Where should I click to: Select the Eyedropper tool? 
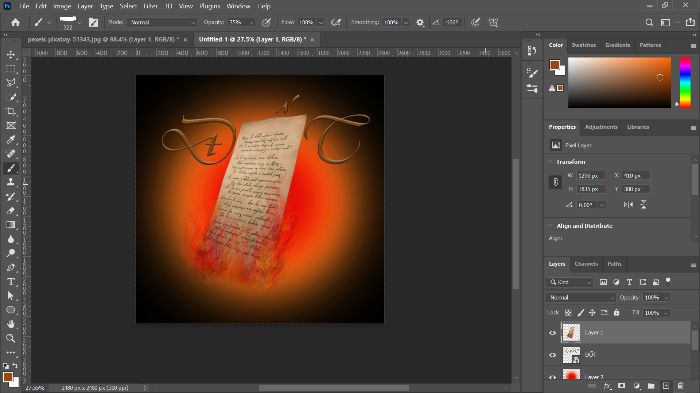click(x=11, y=140)
